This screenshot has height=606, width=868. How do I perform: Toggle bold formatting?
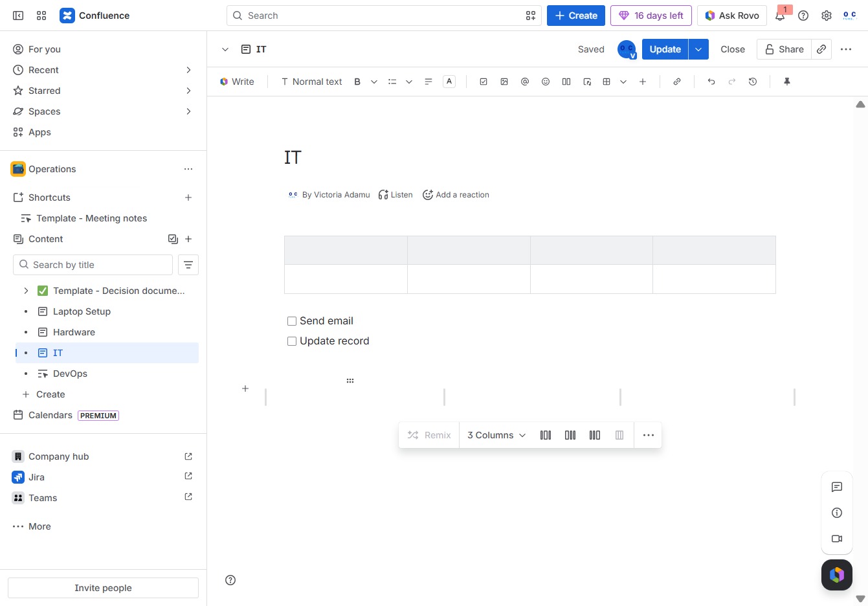pos(357,82)
